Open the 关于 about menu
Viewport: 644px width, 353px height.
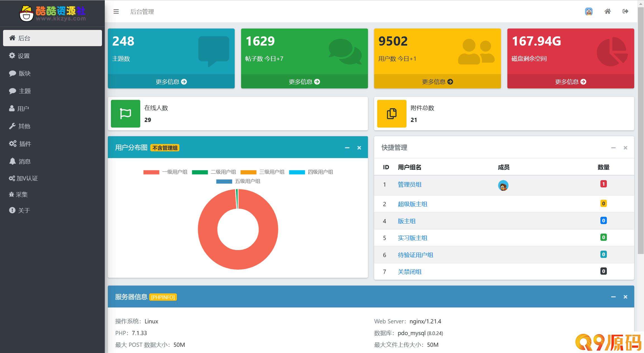tap(53, 210)
